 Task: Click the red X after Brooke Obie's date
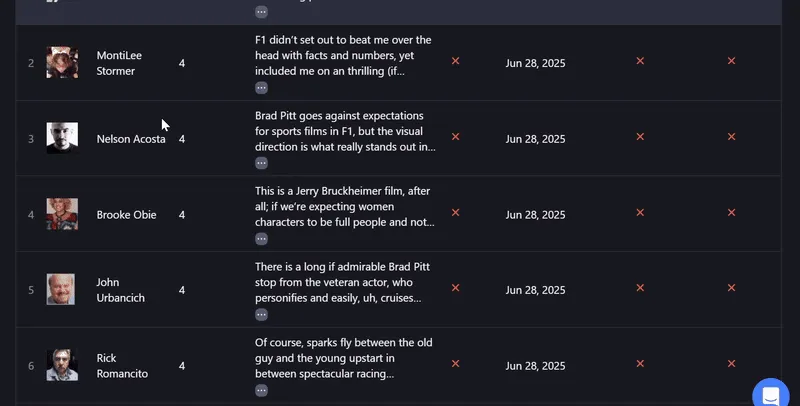(640, 212)
